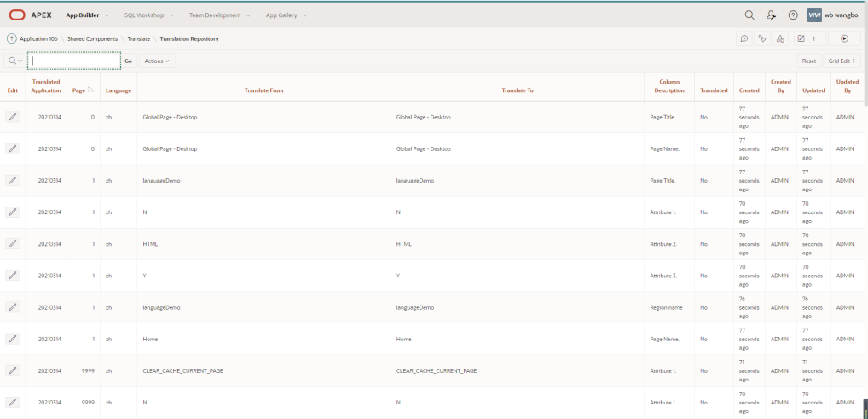Click edit pencil for page 9999 'N' row

pyautogui.click(x=13, y=403)
